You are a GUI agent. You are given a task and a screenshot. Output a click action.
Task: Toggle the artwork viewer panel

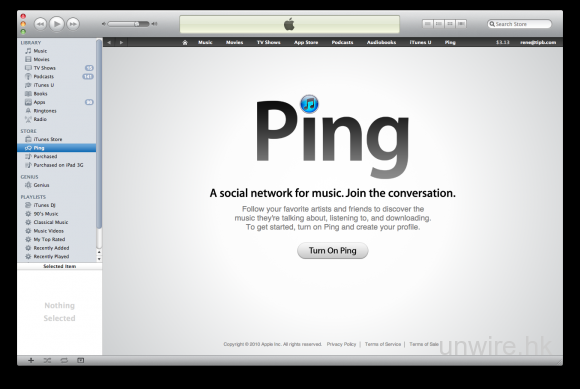pos(80,361)
